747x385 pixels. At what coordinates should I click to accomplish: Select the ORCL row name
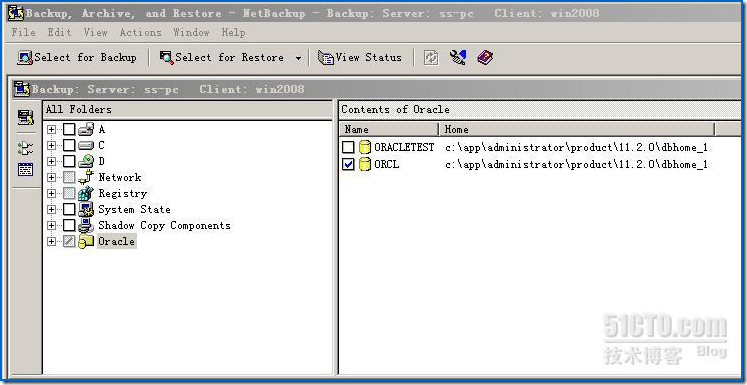(x=386, y=165)
